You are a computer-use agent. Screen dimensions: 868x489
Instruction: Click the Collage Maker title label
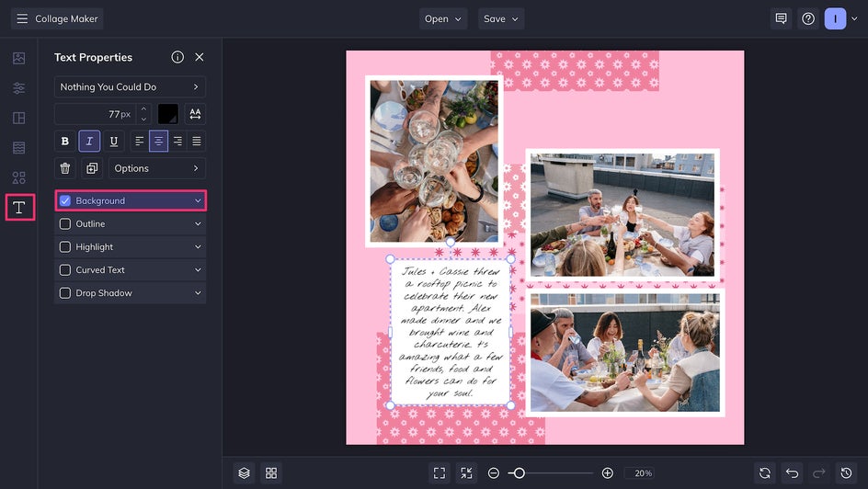pos(66,18)
